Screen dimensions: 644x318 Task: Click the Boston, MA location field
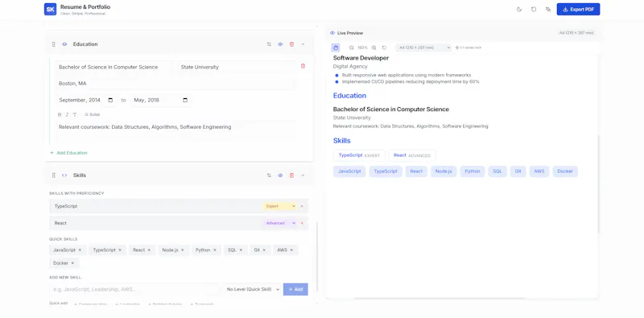point(175,84)
